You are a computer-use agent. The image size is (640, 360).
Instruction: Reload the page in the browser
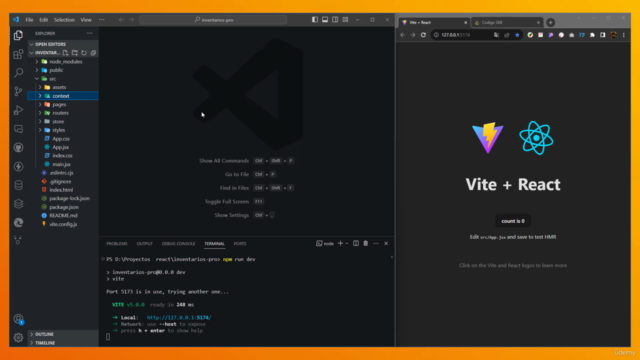pyautogui.click(x=423, y=35)
